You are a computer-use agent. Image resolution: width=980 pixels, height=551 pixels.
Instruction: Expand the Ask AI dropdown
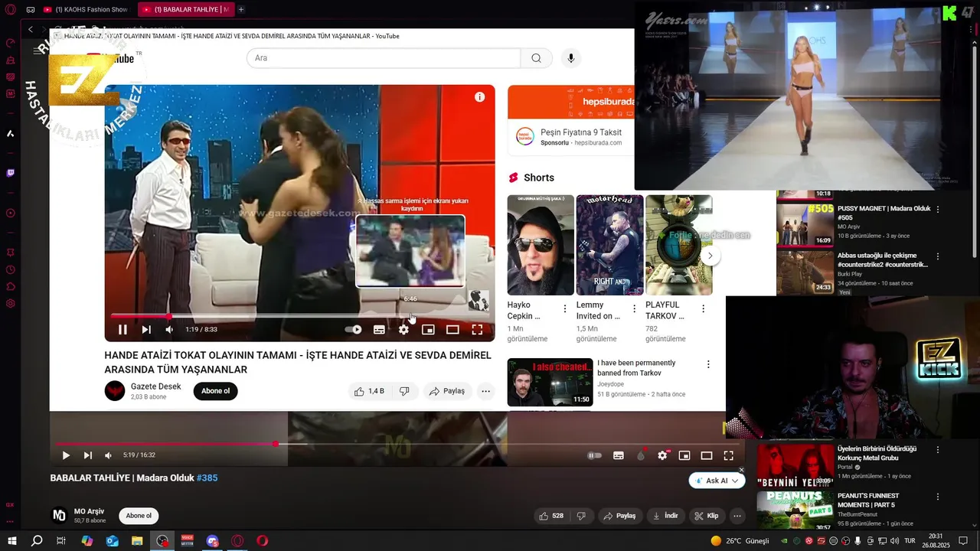(734, 481)
